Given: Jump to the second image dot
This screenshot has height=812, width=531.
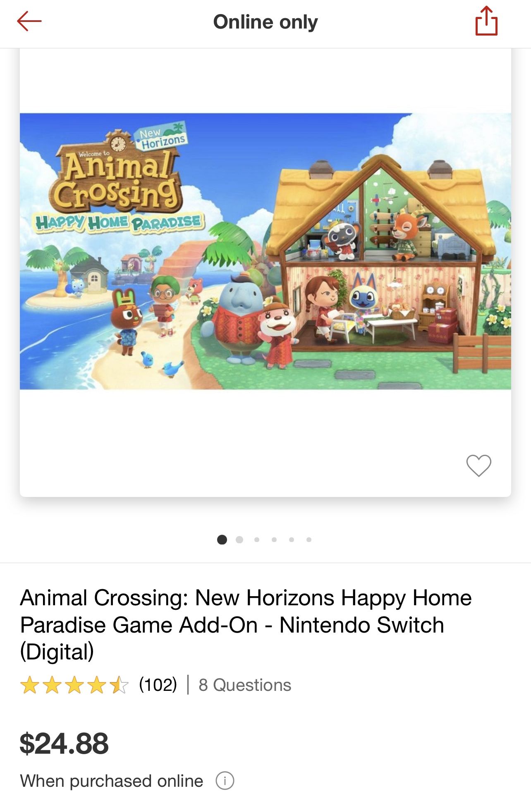Looking at the screenshot, I should pos(239,540).
